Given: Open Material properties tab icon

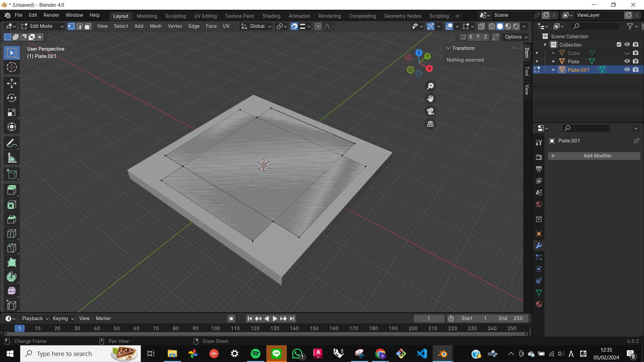Looking at the screenshot, I should (x=539, y=304).
